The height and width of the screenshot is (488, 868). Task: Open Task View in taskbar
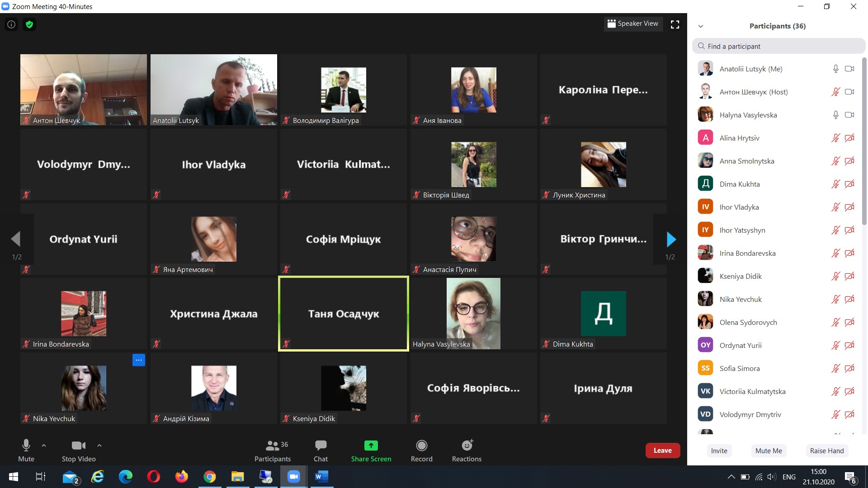pos(40,477)
